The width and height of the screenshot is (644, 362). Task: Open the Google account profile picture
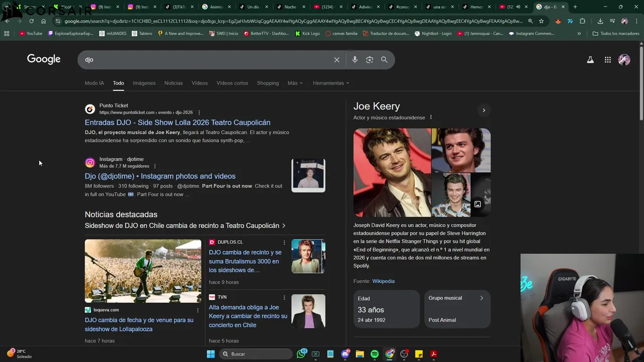624,60
